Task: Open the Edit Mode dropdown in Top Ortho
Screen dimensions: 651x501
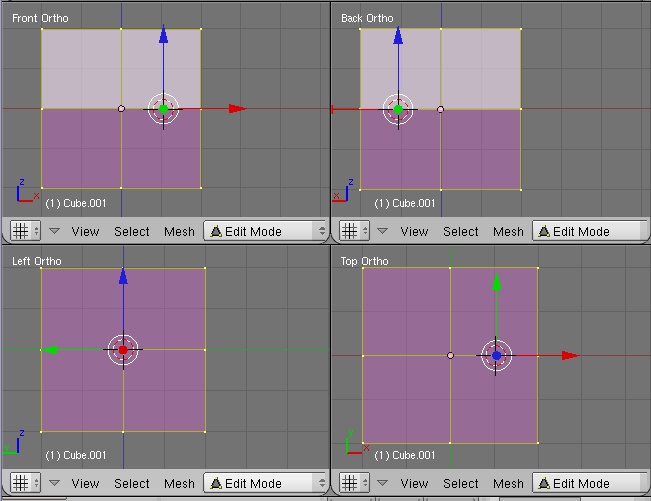Action: (x=590, y=483)
